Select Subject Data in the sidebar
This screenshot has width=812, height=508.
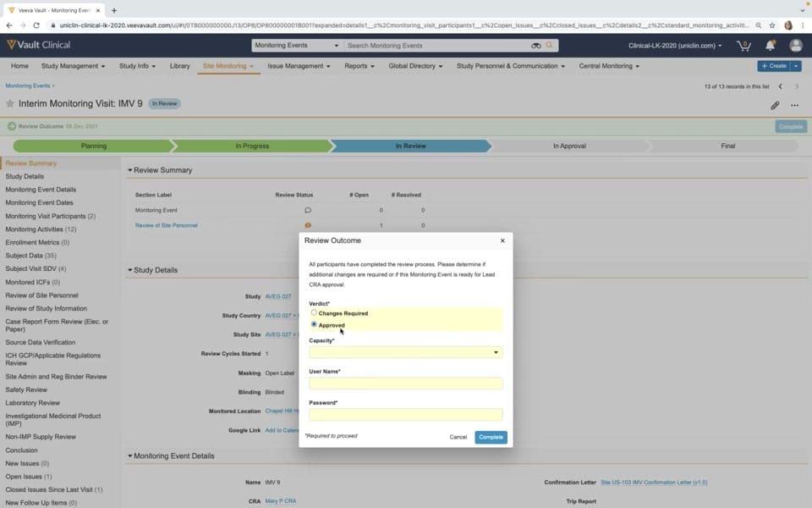tap(30, 256)
